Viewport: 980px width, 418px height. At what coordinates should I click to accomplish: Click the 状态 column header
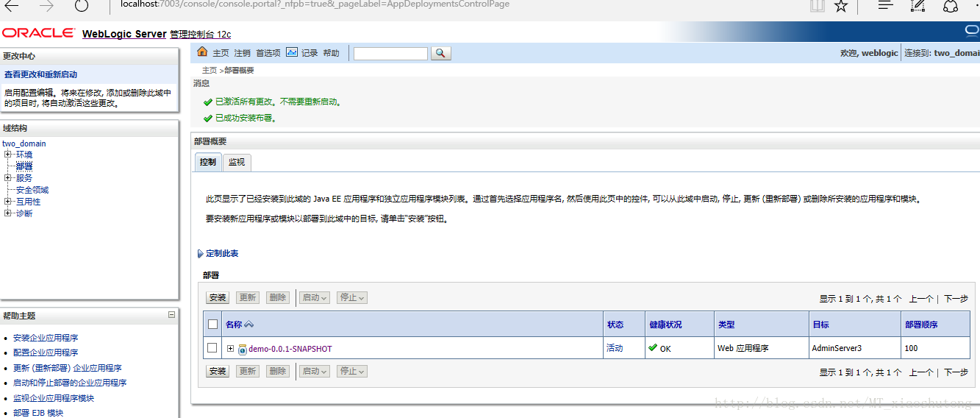(x=615, y=325)
